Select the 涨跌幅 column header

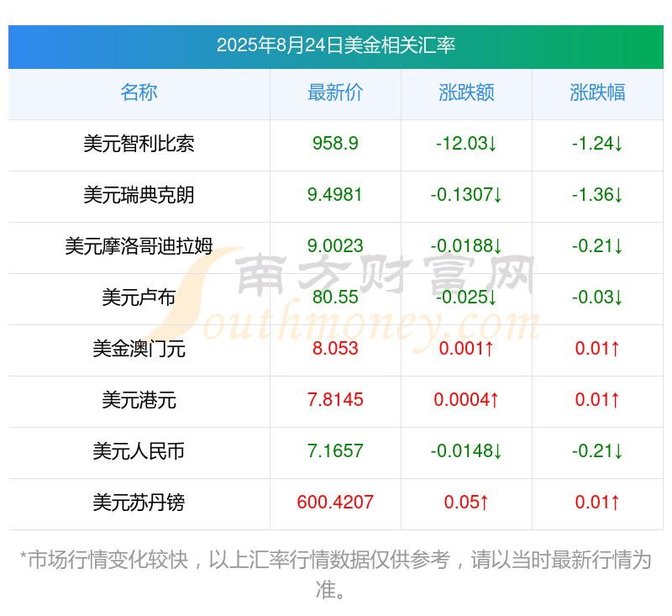coord(597,92)
